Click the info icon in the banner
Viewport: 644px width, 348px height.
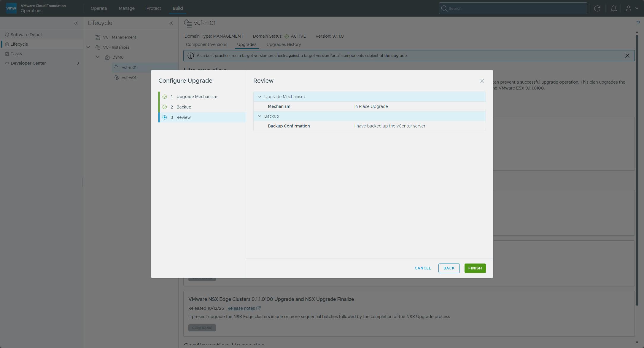(191, 56)
